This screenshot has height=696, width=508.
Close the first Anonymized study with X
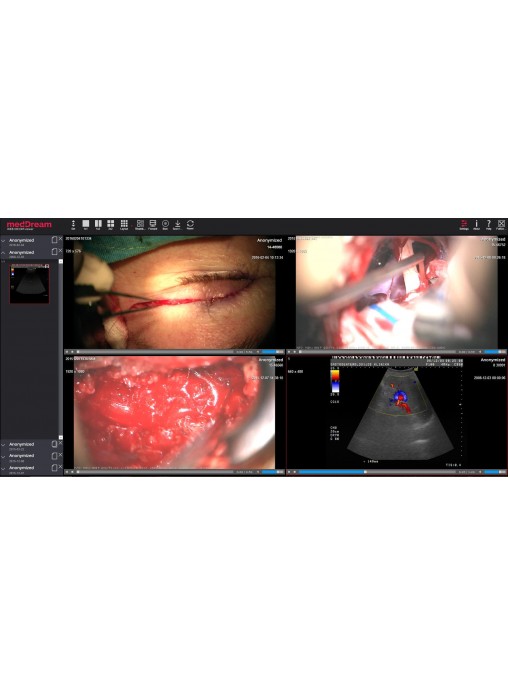(x=61, y=239)
